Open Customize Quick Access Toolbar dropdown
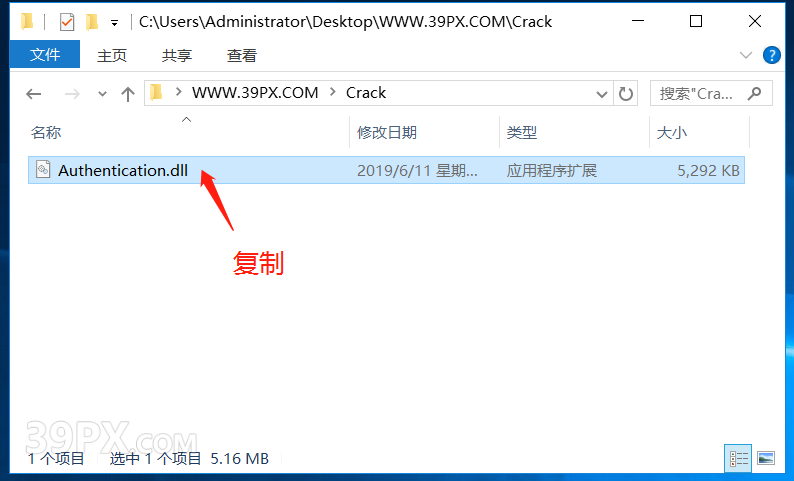The height and width of the screenshot is (481, 794). pyautogui.click(x=114, y=23)
